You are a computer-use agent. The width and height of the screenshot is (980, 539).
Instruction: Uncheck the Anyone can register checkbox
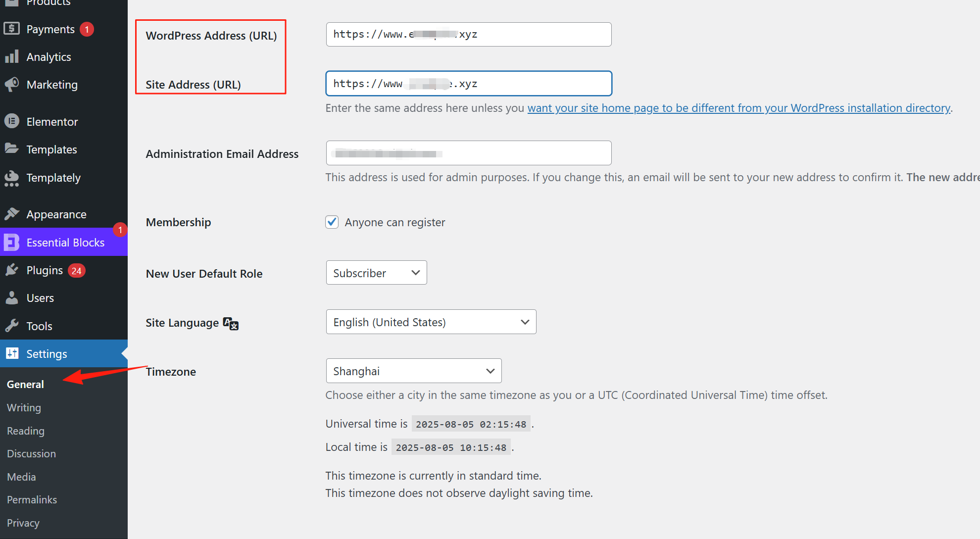(x=332, y=222)
